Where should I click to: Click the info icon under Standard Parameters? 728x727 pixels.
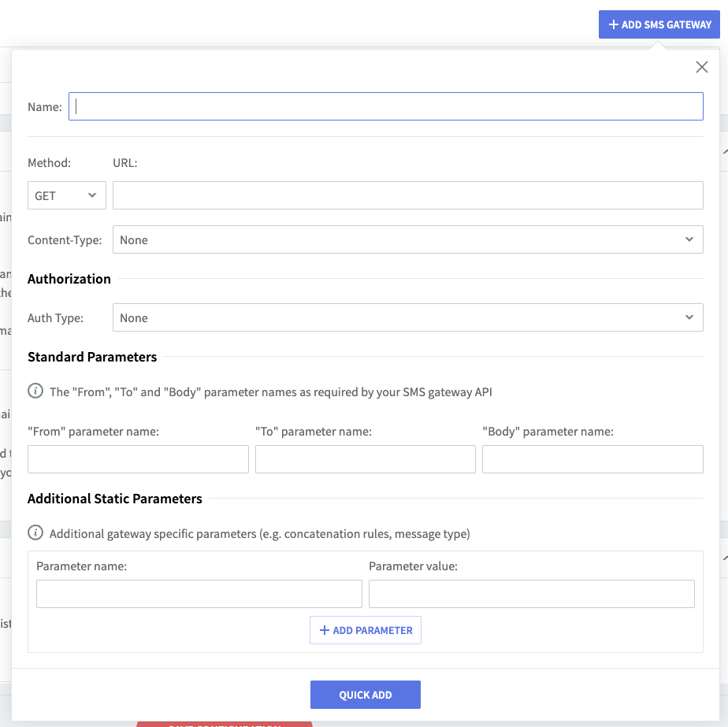point(35,391)
